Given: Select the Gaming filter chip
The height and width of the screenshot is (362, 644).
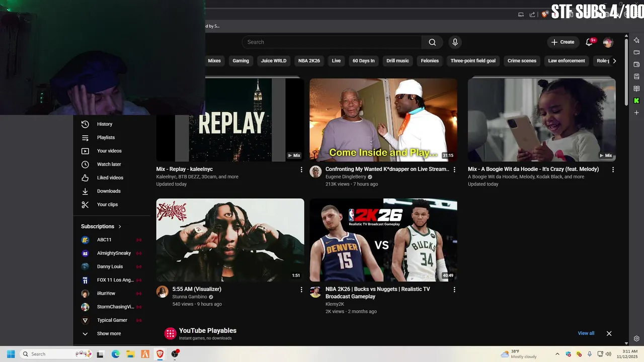Looking at the screenshot, I should [240, 61].
